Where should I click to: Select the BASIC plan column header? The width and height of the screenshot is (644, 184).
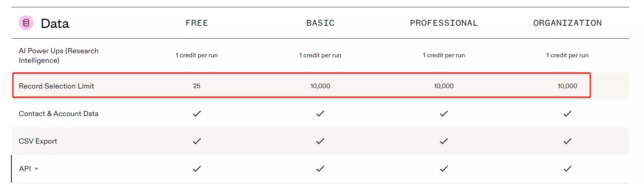point(321,23)
